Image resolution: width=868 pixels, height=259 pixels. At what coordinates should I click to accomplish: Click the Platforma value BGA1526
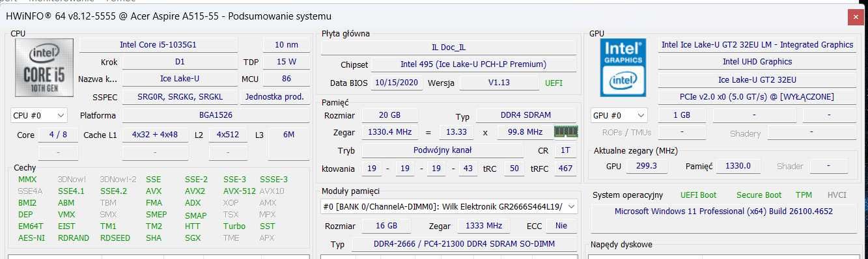[216, 115]
